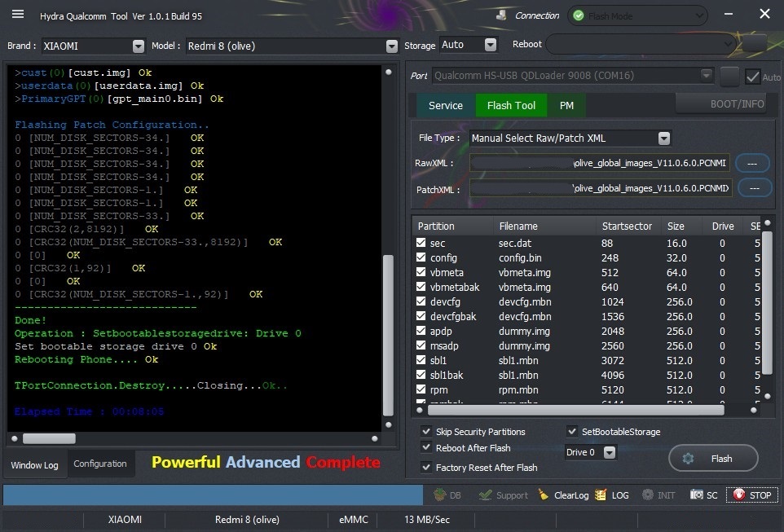Select the sbl1.mbn filename for sbl1bak

coord(518,375)
